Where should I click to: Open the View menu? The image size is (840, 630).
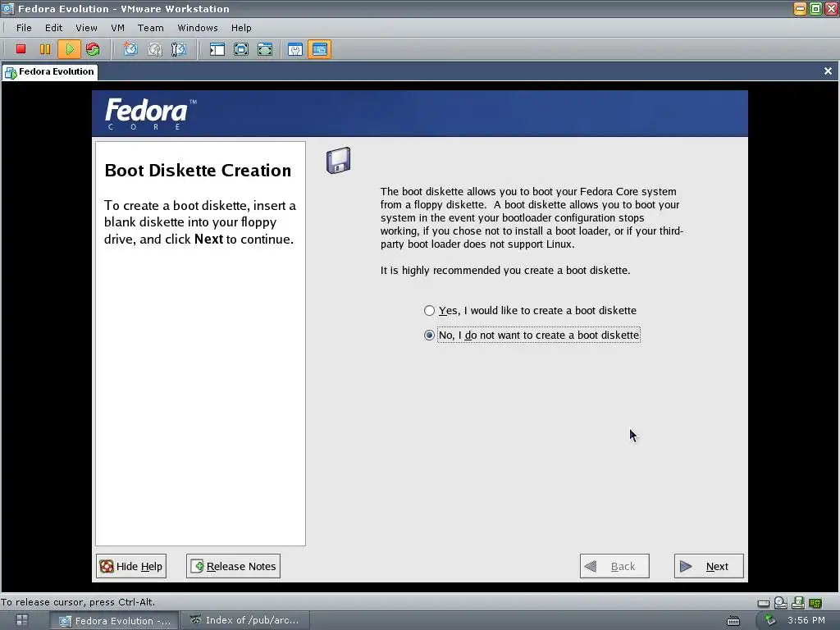click(x=86, y=28)
